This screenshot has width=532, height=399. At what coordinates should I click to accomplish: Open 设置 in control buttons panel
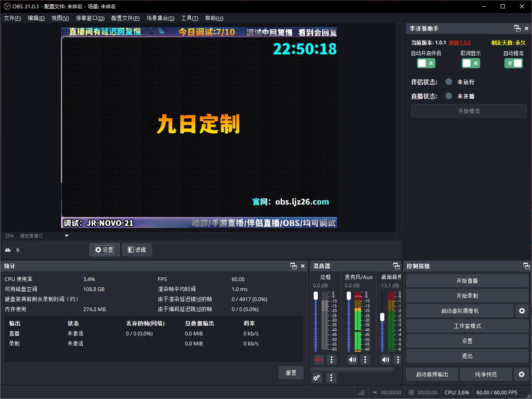[467, 341]
